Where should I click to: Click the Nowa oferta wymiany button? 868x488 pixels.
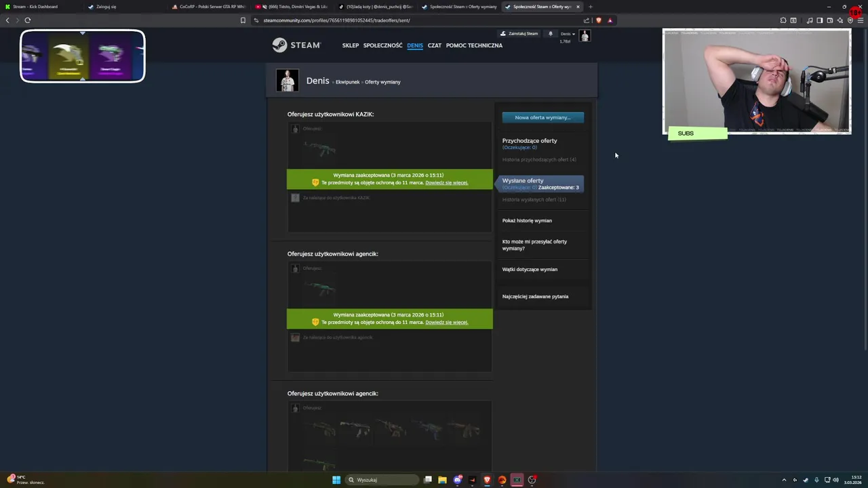coord(542,117)
